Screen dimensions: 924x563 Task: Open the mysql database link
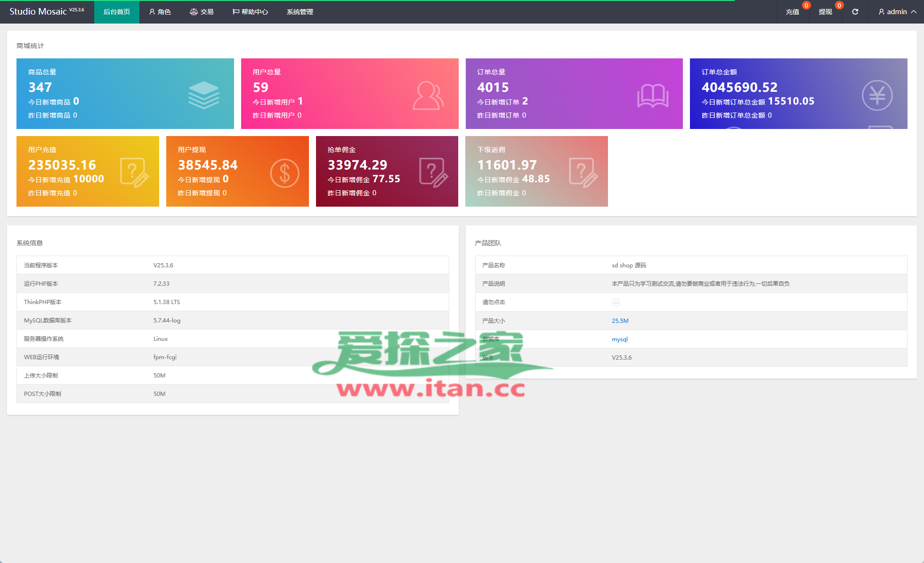coord(619,339)
